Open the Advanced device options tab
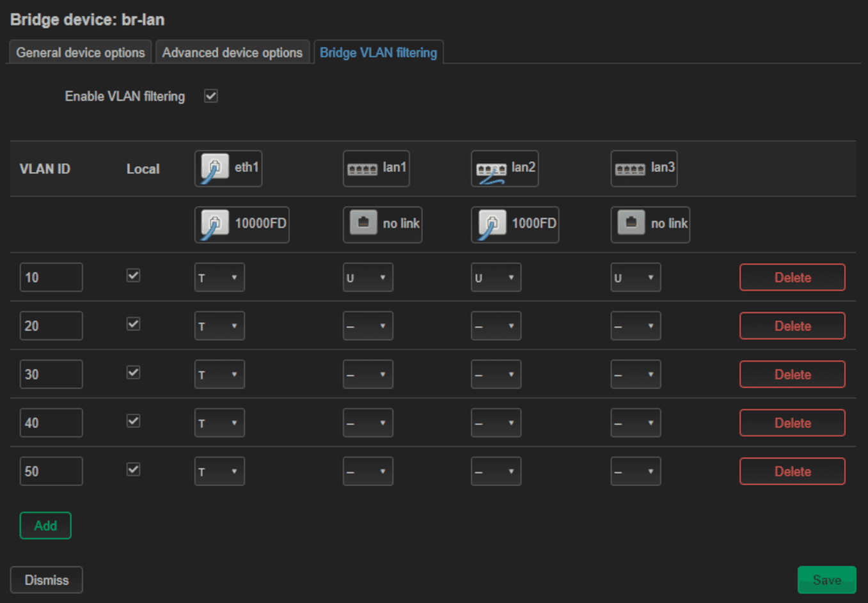Screen dimensions: 868x603 [232, 52]
